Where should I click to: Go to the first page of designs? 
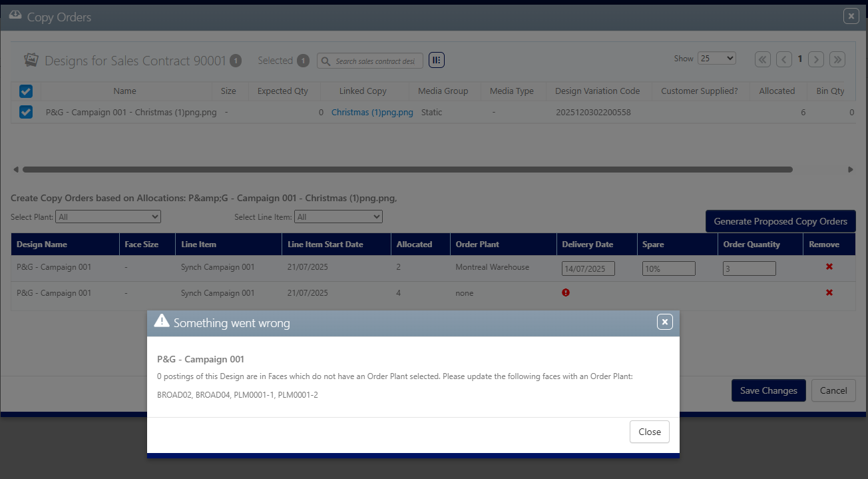(x=763, y=59)
